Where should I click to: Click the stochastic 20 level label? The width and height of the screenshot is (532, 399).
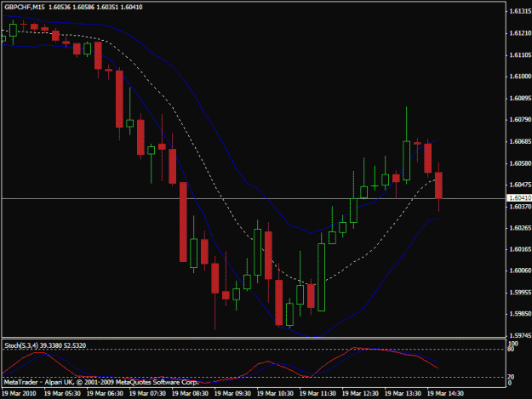click(511, 377)
